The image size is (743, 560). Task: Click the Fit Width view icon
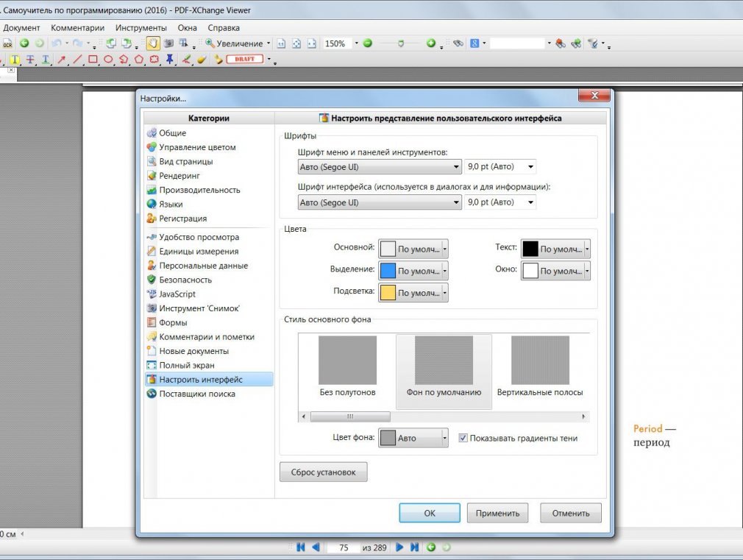[x=312, y=43]
